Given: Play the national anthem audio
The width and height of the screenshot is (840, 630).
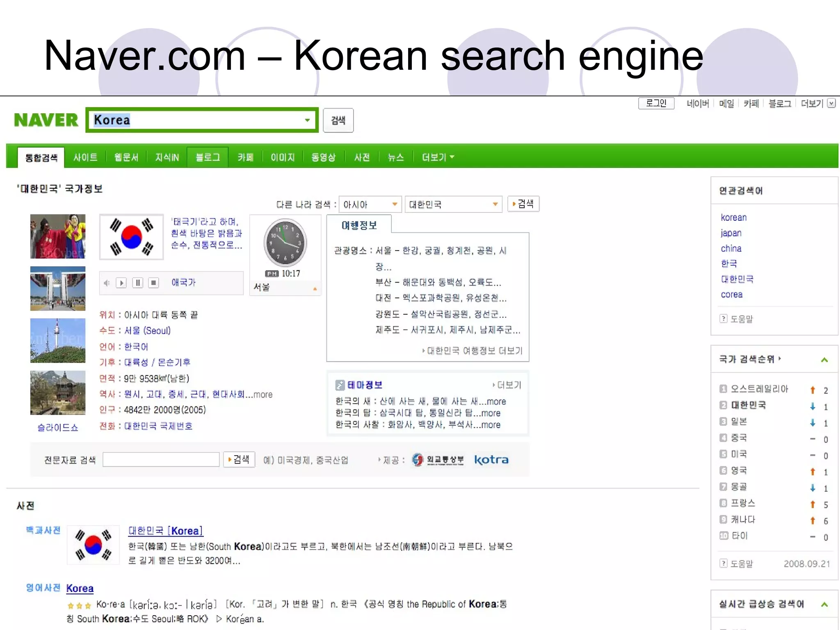Looking at the screenshot, I should (121, 283).
